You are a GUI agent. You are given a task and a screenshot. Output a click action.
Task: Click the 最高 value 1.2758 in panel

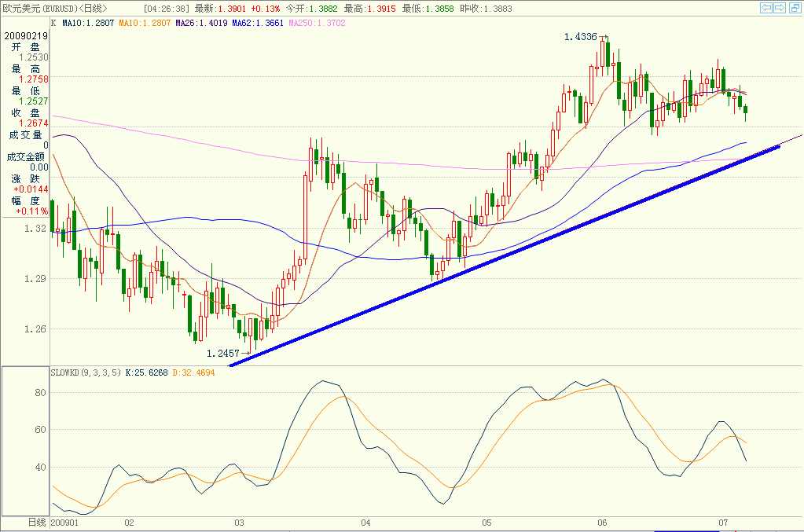tap(34, 79)
